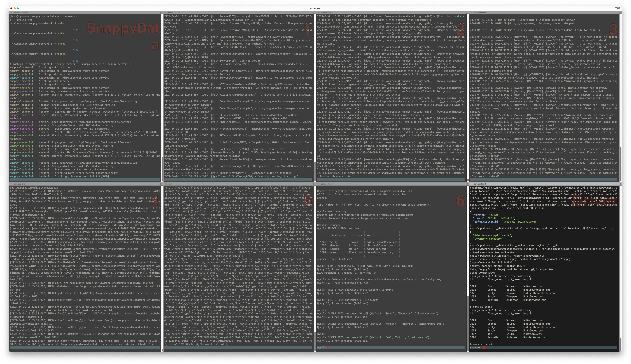Close the ZooKeeper log pane via X icon

(x=165, y=13)
